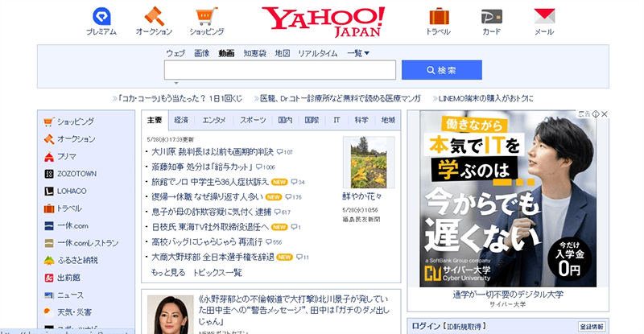Click the blue 検索 search button
The width and height of the screenshot is (644, 334).
[442, 70]
